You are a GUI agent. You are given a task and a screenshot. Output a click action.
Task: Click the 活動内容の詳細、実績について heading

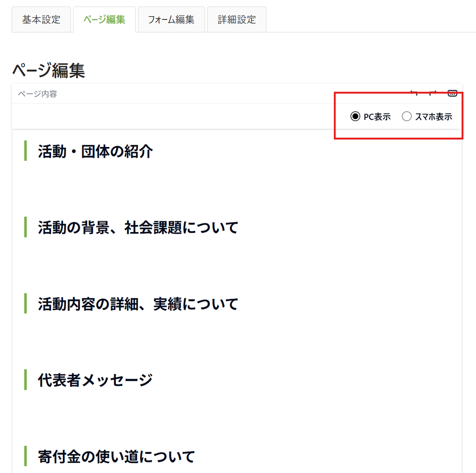[x=138, y=304]
